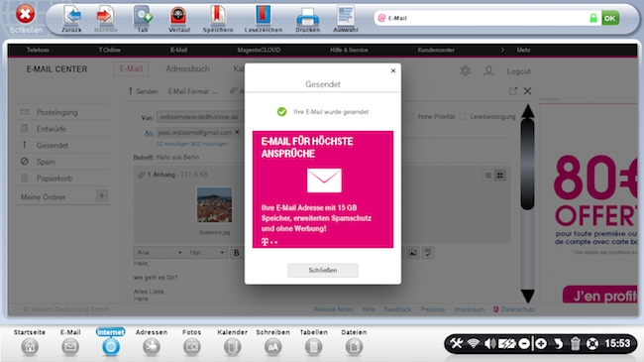Click the Speichern bookmark icon
Viewport: 644px width, 362px height.
(218, 15)
